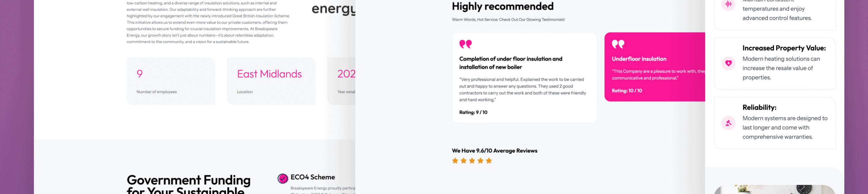Click the Rating: 9 / 10 text
This screenshot has height=194, width=868.
point(473,112)
